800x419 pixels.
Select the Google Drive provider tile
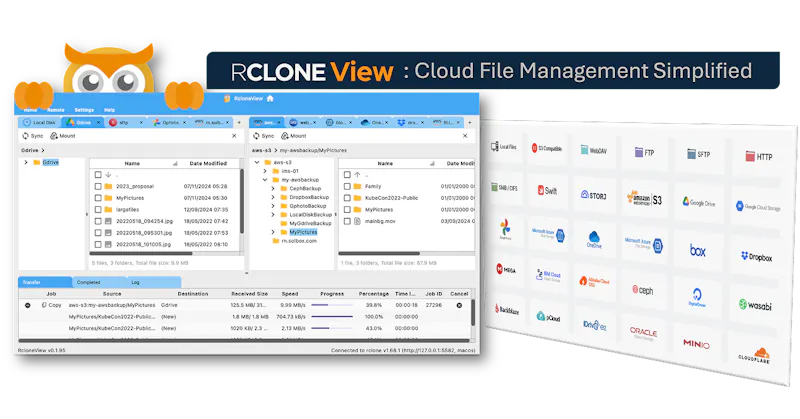click(698, 203)
